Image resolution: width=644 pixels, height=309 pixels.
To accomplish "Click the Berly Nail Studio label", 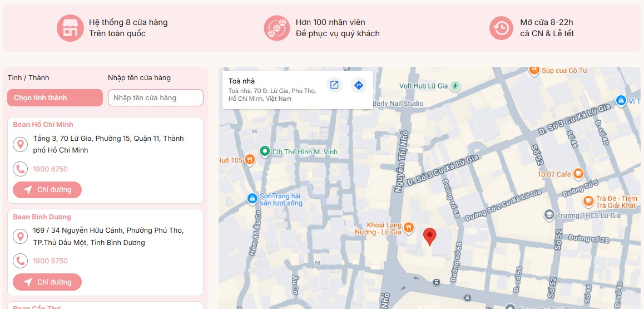I will tap(398, 104).
